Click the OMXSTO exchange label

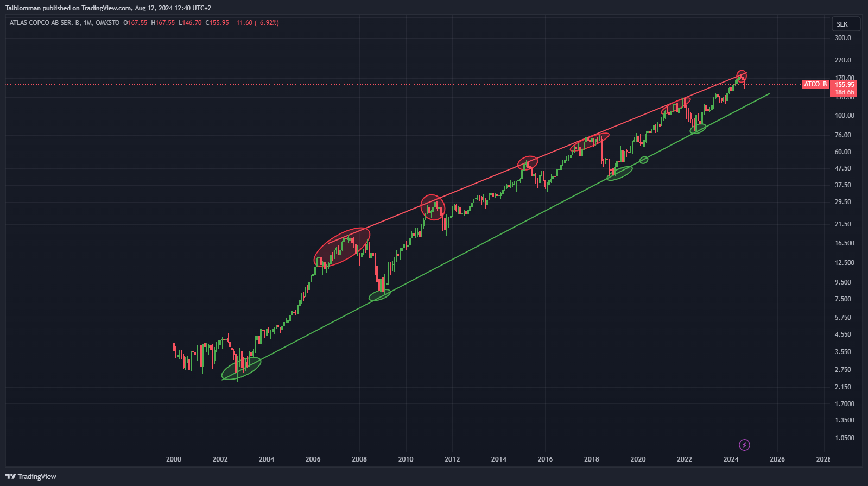tap(107, 23)
